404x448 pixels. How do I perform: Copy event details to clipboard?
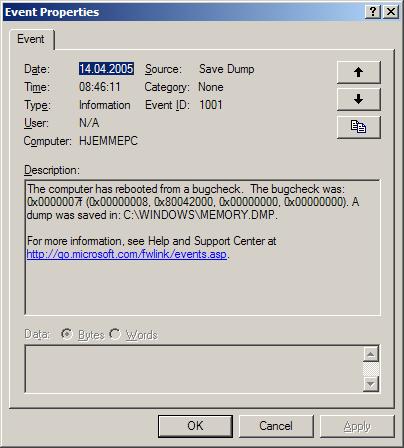click(358, 127)
